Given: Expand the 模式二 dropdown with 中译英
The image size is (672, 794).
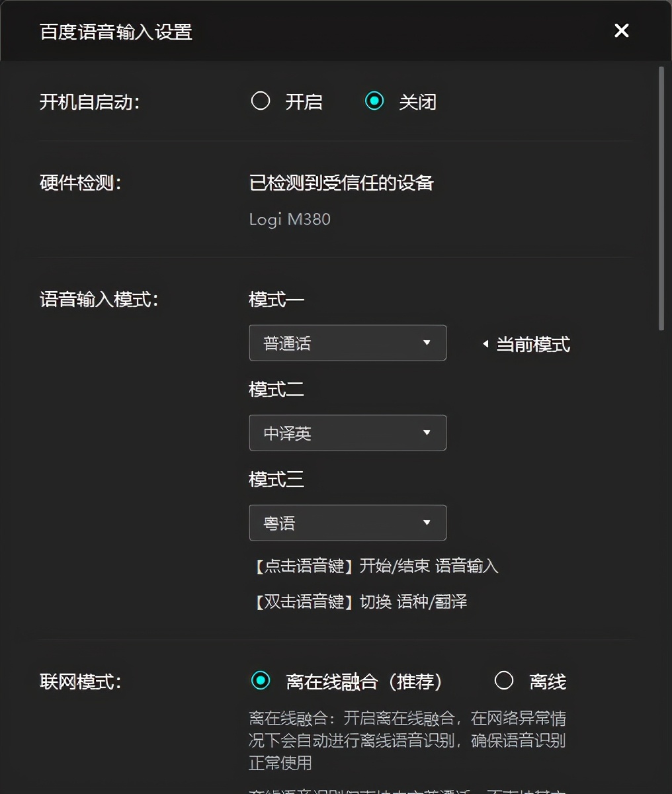Looking at the screenshot, I should pyautogui.click(x=347, y=433).
